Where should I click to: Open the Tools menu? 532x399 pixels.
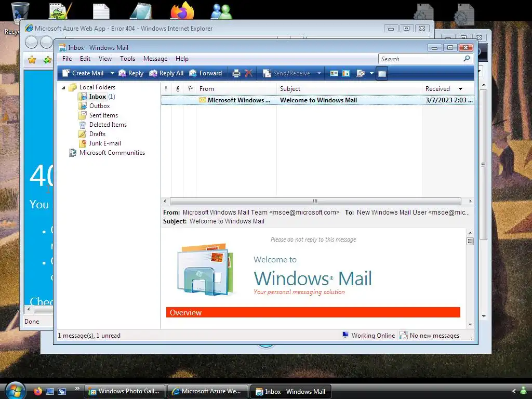(x=128, y=59)
